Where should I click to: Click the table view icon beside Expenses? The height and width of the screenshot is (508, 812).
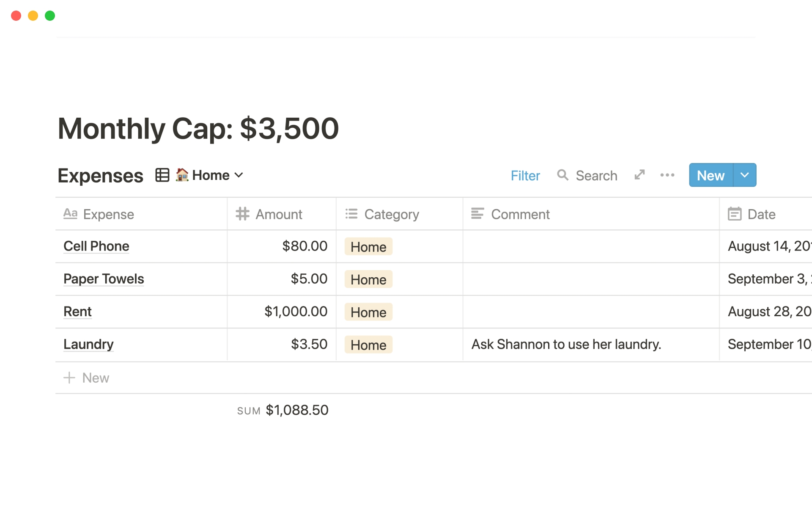click(162, 175)
